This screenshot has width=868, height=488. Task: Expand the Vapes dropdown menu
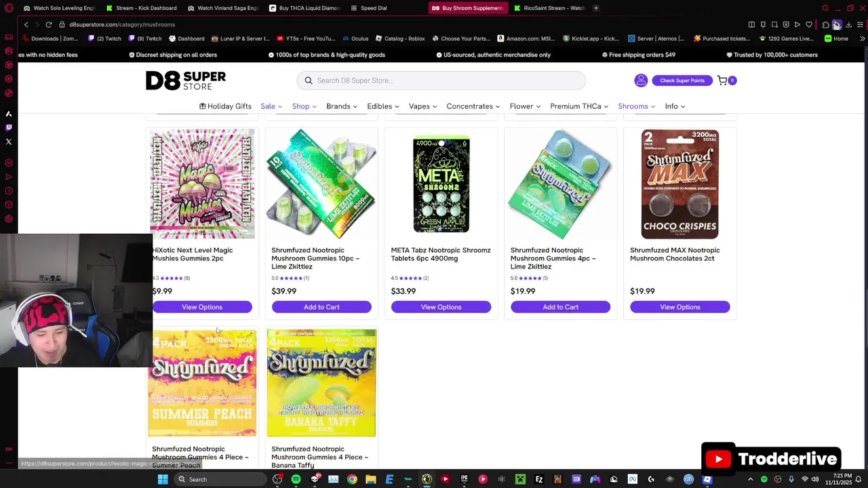click(422, 106)
